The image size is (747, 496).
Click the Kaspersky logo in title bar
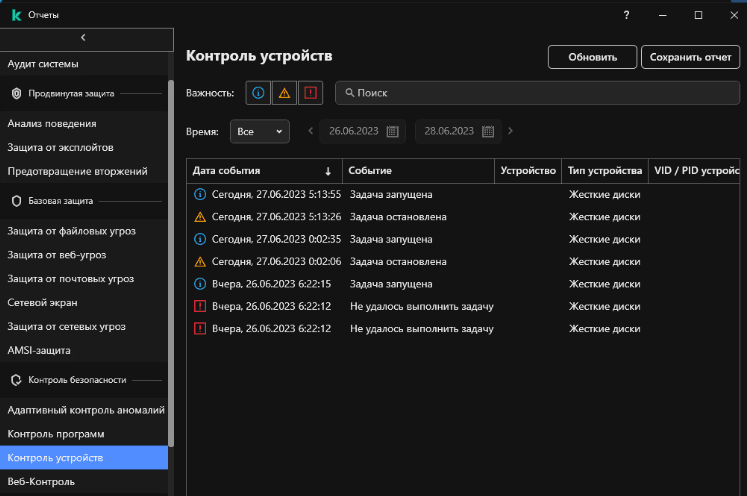click(16, 15)
